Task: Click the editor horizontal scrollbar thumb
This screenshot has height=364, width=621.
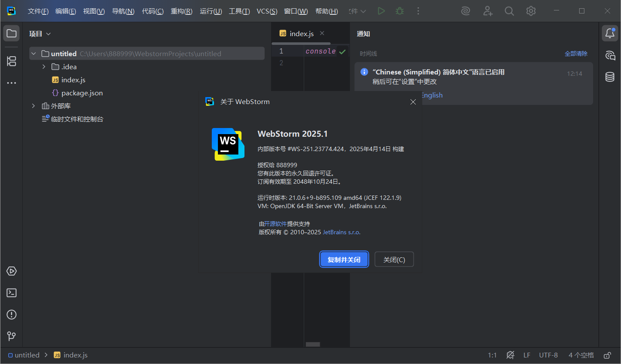Action: (x=313, y=344)
